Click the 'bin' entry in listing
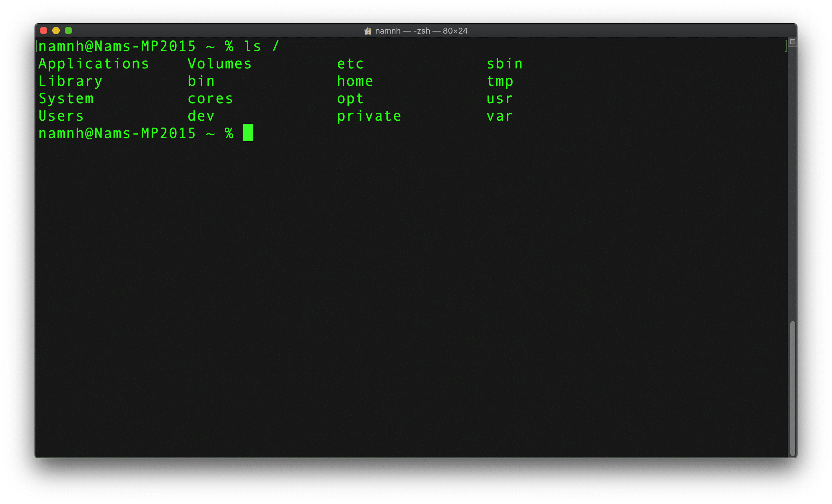 [x=201, y=82]
